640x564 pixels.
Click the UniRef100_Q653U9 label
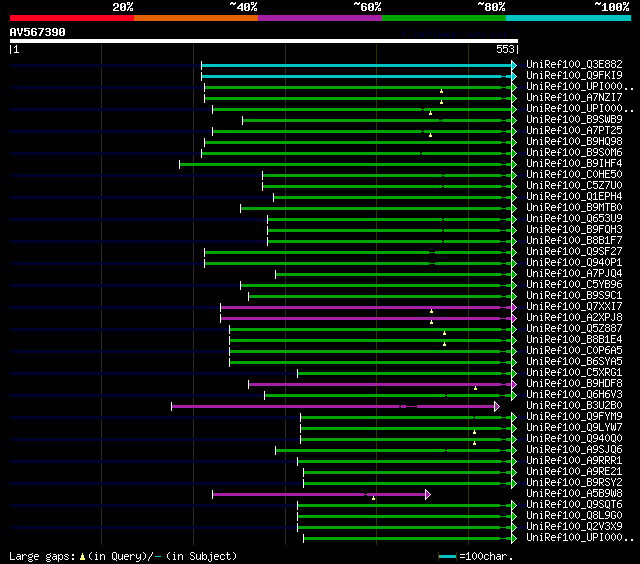[574, 219]
